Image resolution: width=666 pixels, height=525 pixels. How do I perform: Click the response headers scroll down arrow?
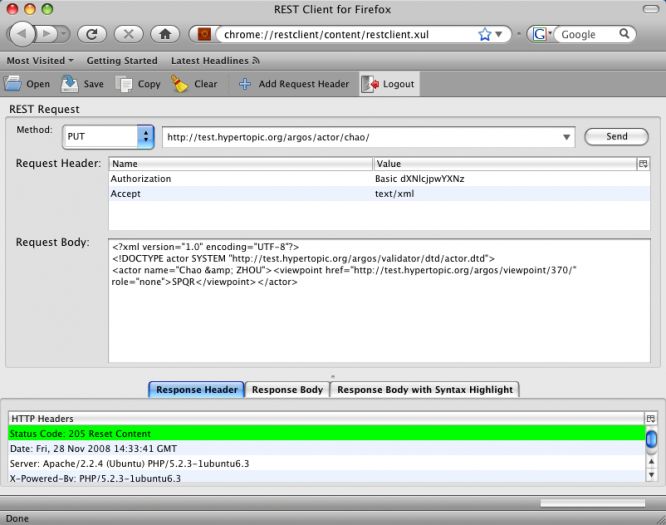[x=651, y=474]
